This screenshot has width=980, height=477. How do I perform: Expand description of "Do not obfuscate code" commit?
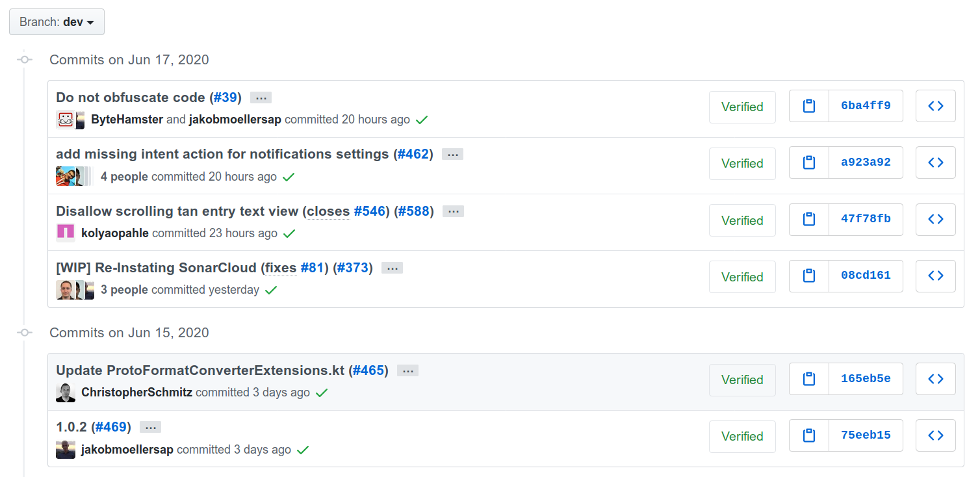(x=261, y=98)
